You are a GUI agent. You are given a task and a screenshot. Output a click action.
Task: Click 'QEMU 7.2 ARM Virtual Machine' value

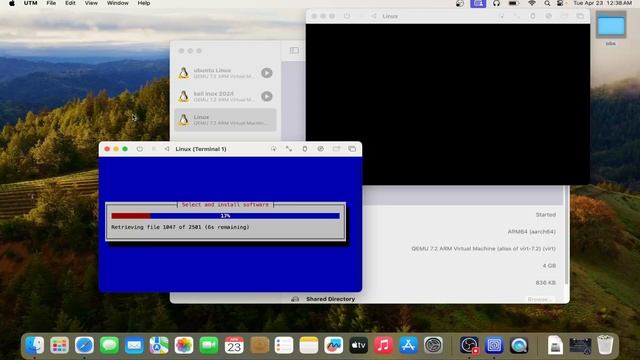click(x=483, y=249)
